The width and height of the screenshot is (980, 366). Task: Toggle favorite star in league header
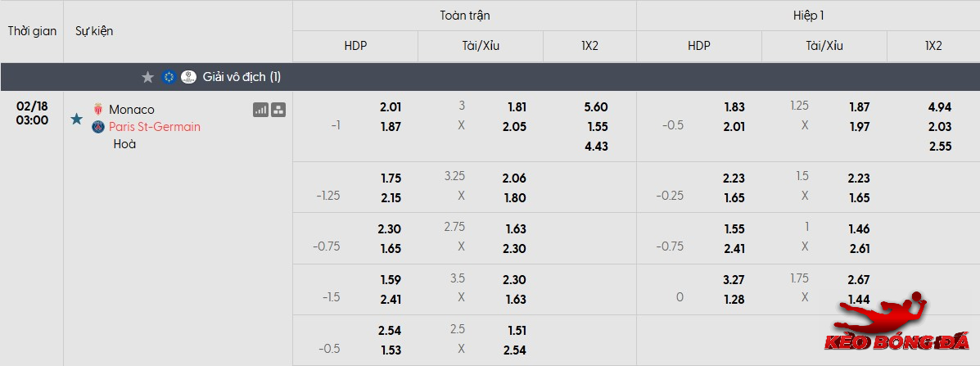pyautogui.click(x=147, y=77)
